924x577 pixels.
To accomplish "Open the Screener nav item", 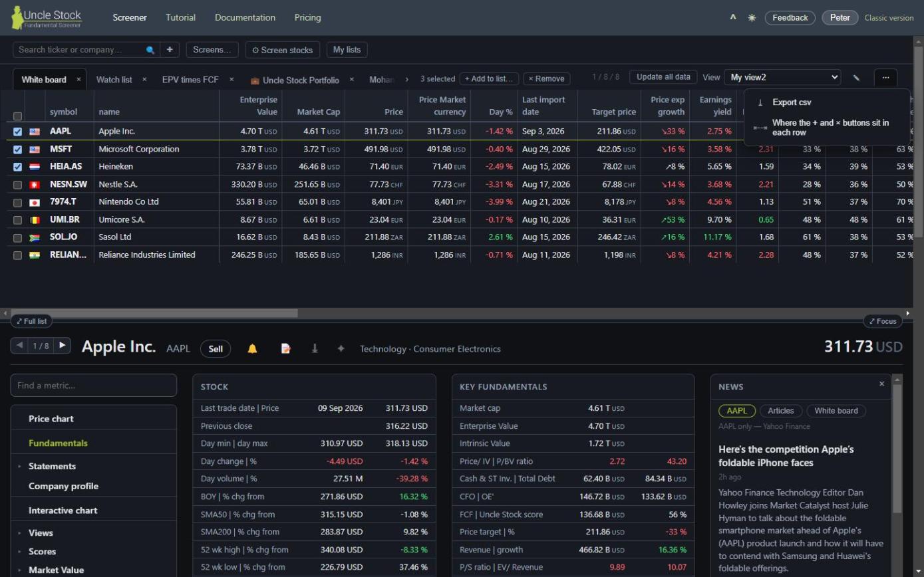I will (x=130, y=18).
